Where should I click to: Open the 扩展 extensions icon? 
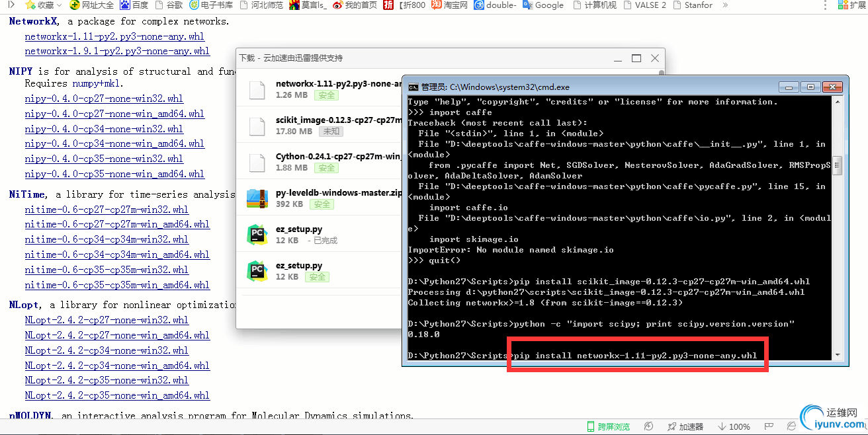pyautogui.click(x=852, y=5)
